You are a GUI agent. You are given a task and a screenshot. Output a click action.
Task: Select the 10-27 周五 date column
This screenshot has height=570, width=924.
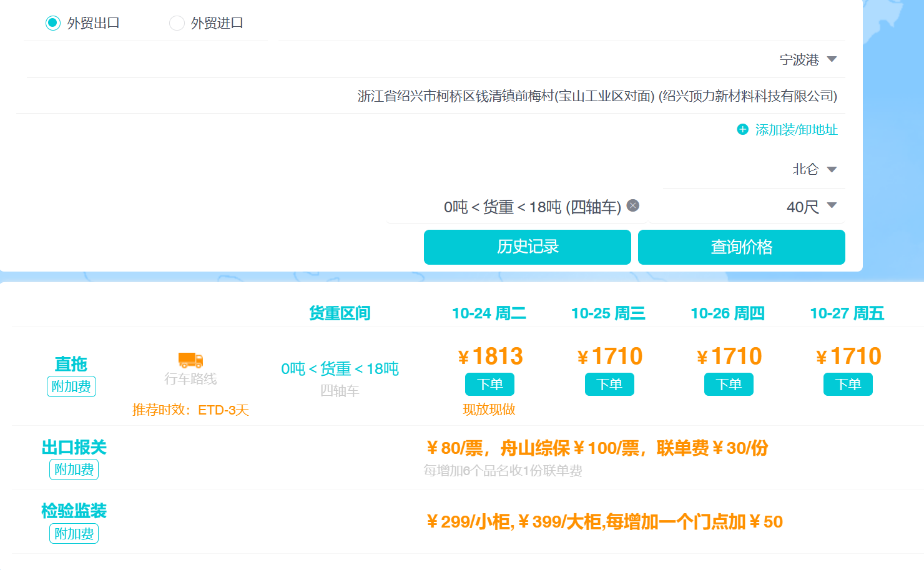(x=847, y=313)
